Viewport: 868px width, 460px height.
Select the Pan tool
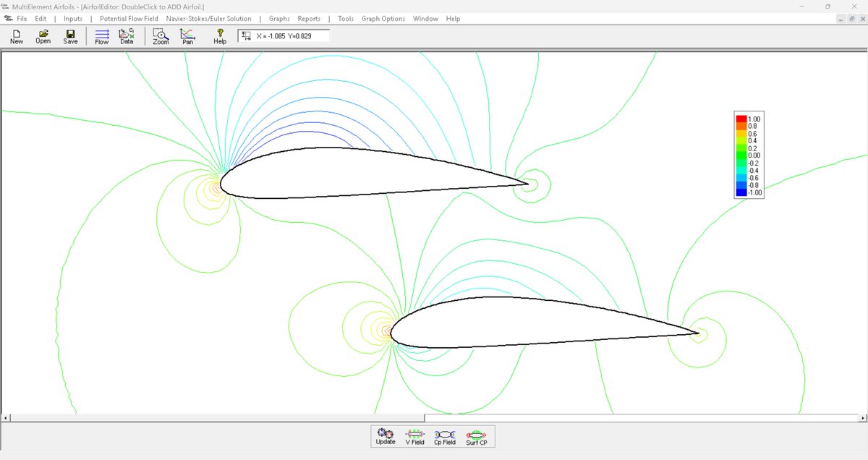click(x=187, y=37)
